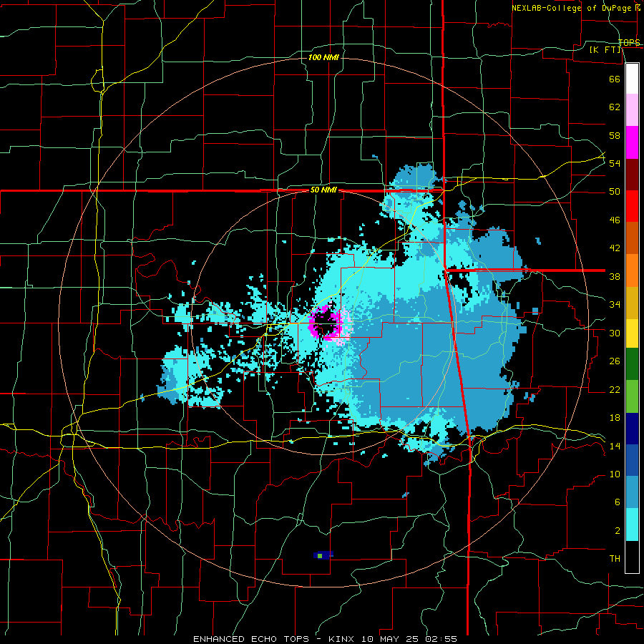Click the isolated navy echo with green pixel

click(323, 556)
